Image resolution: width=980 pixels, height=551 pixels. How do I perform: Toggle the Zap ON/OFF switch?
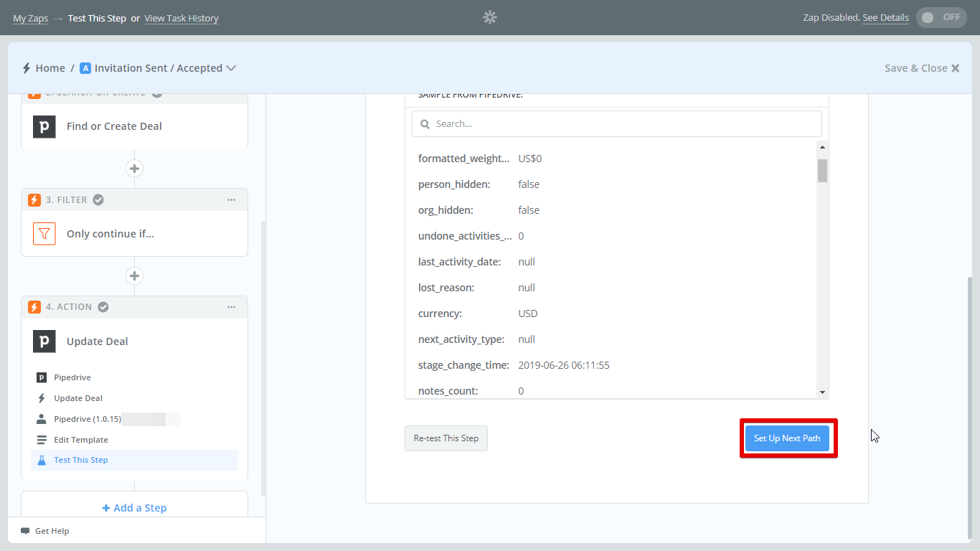(x=941, y=17)
